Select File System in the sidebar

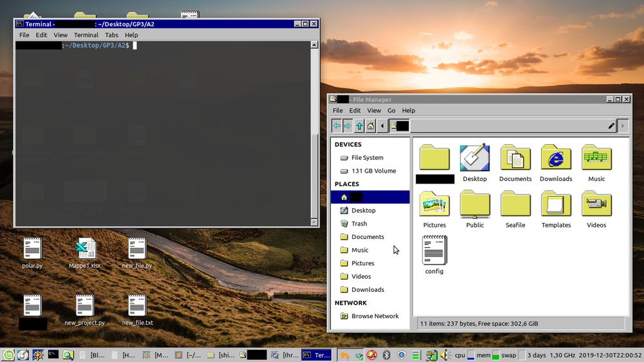point(370,158)
